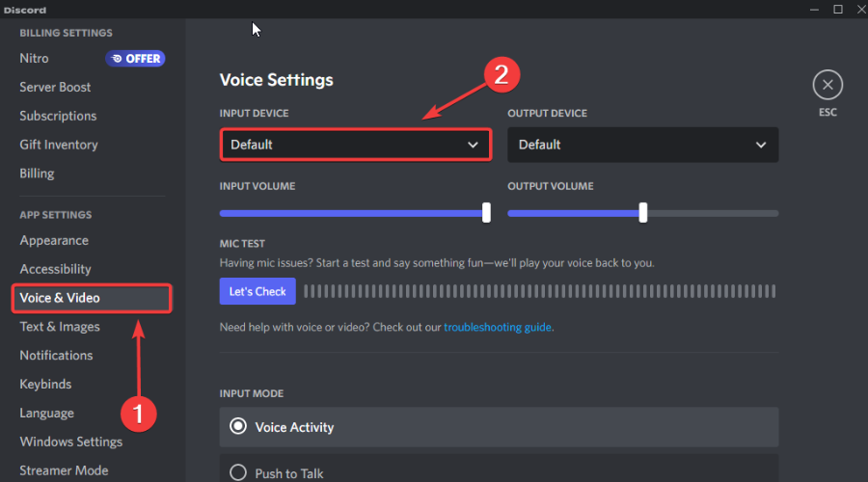Viewport: 868px width, 482px height.
Task: Open Language settings
Action: click(x=46, y=413)
